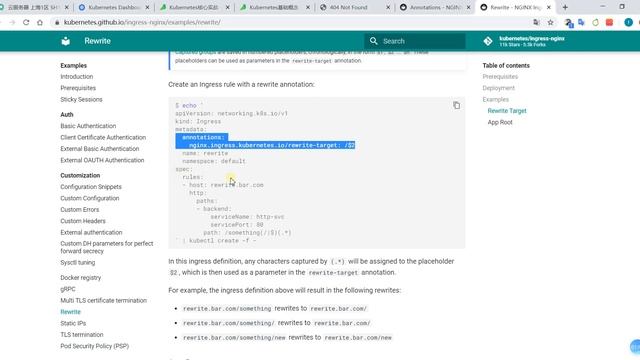Viewport: 640px width, 360px height.
Task: Open Custom Configuration page
Action: click(x=90, y=198)
